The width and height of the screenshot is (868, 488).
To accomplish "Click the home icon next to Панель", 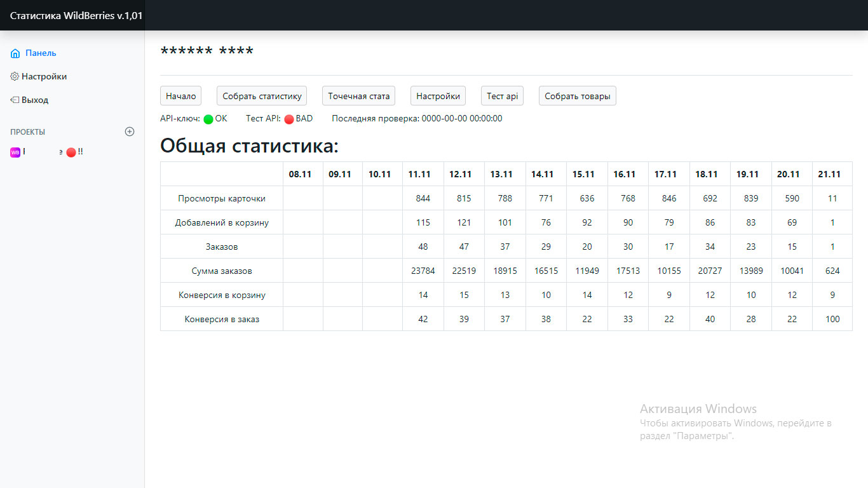I will [15, 53].
